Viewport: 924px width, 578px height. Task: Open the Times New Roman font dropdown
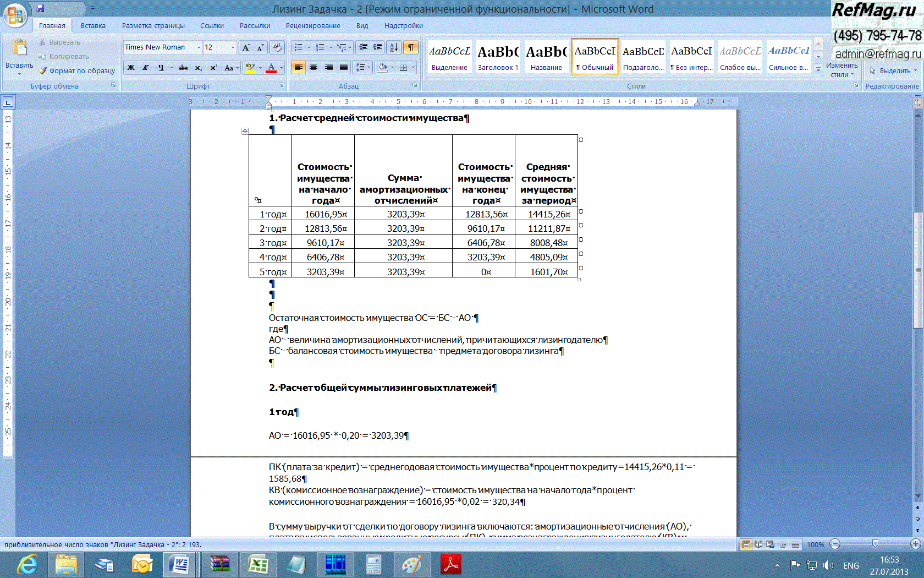[199, 47]
